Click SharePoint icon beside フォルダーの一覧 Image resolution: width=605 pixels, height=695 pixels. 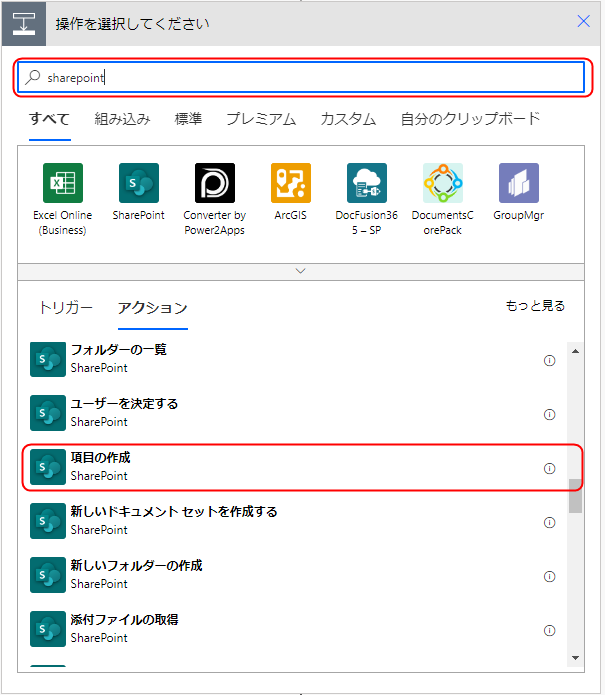48,359
